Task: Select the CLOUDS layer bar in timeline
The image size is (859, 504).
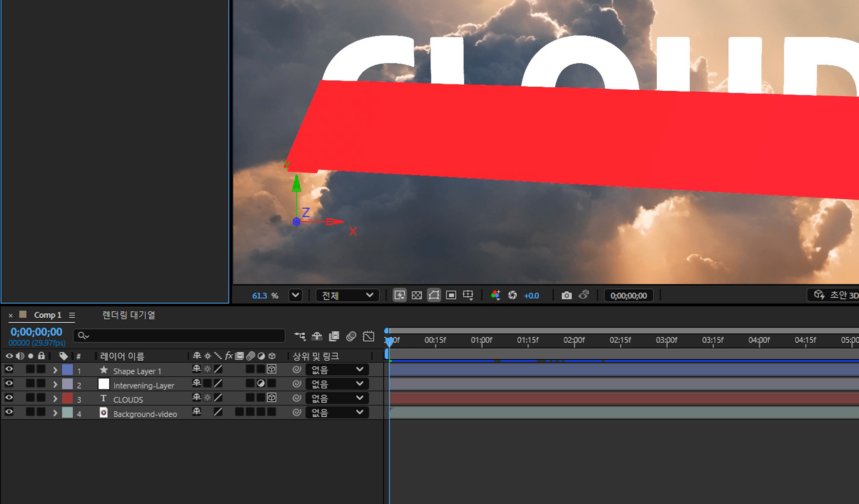Action: (x=624, y=398)
